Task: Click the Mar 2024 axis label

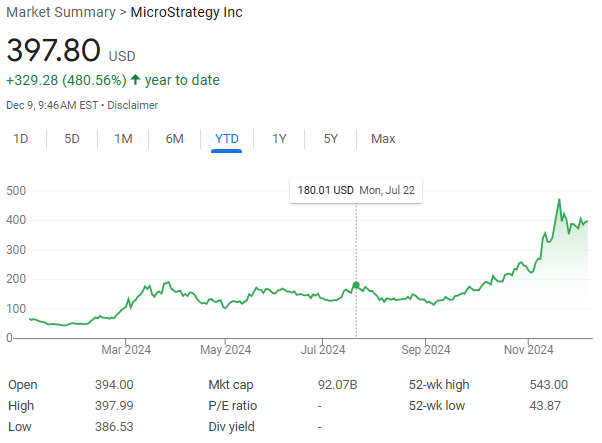Action: [x=126, y=350]
